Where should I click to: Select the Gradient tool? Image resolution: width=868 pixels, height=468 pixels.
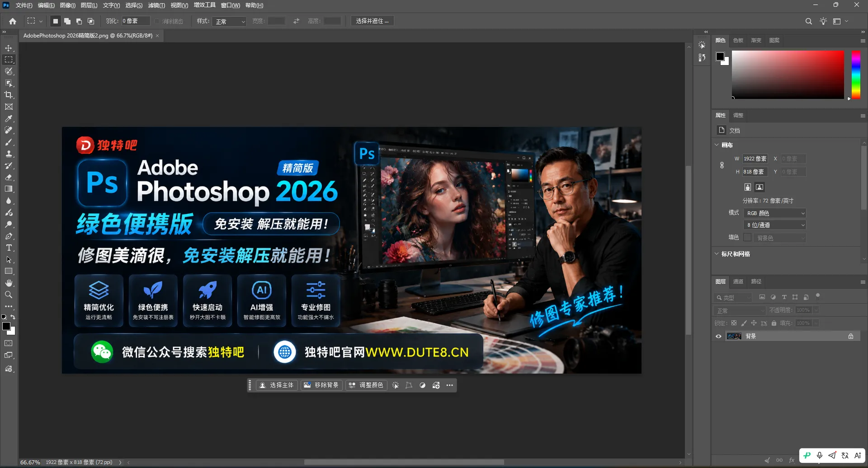tap(9, 189)
